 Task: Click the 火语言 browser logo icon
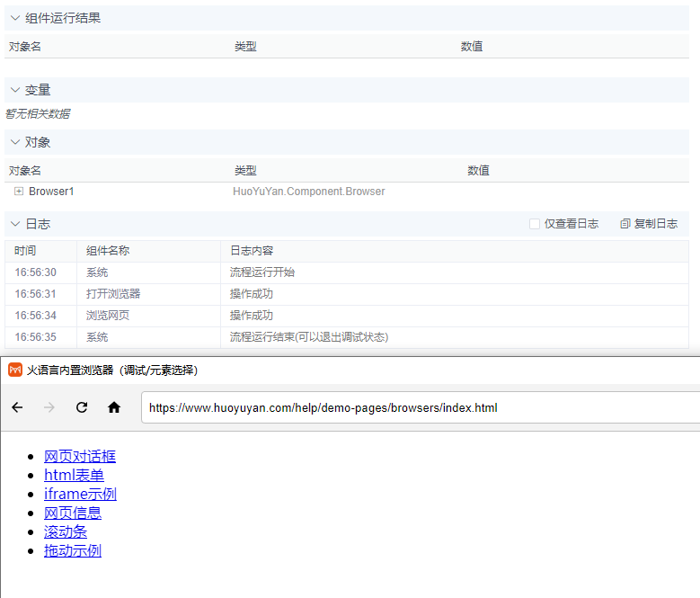coord(15,370)
